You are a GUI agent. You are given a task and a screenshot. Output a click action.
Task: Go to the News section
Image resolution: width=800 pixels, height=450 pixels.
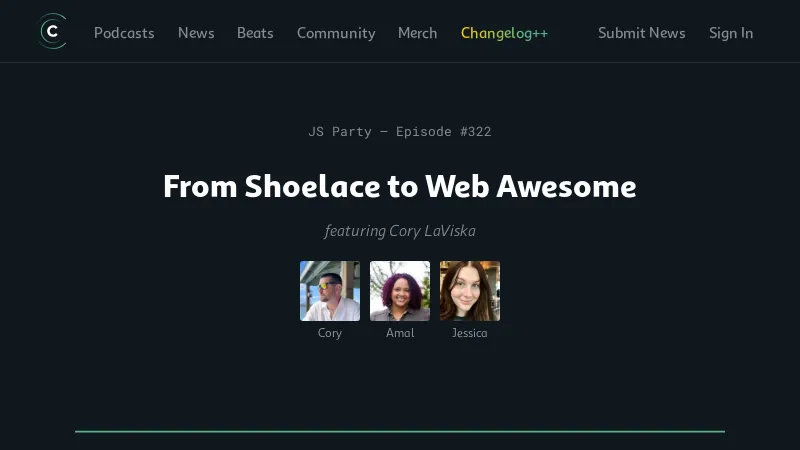tap(196, 33)
